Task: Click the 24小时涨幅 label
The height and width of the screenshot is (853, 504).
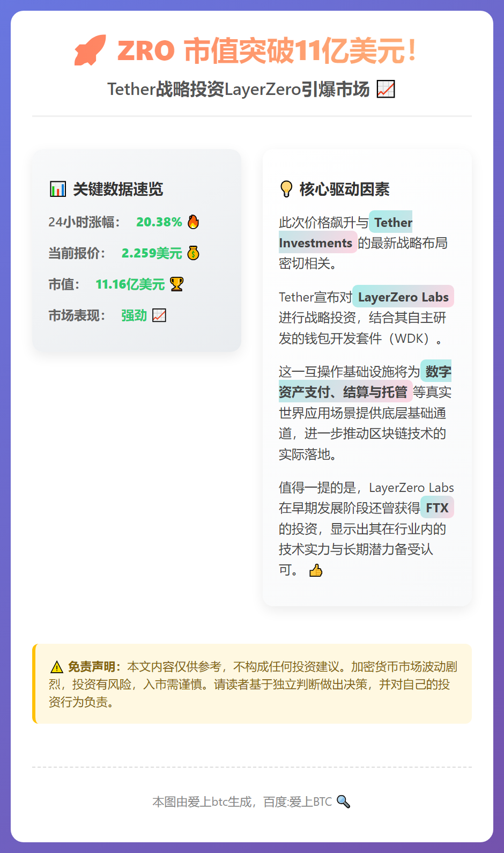Action: pyautogui.click(x=84, y=222)
